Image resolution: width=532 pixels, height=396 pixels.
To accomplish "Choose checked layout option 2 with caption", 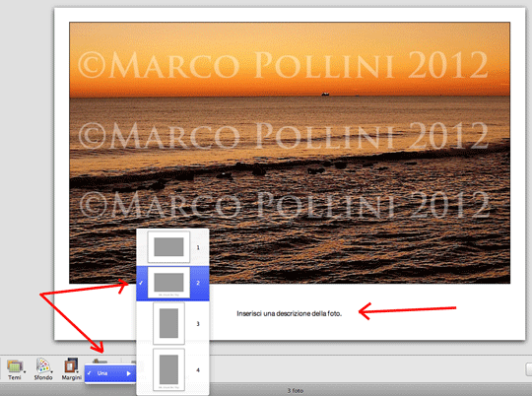I will 172,283.
